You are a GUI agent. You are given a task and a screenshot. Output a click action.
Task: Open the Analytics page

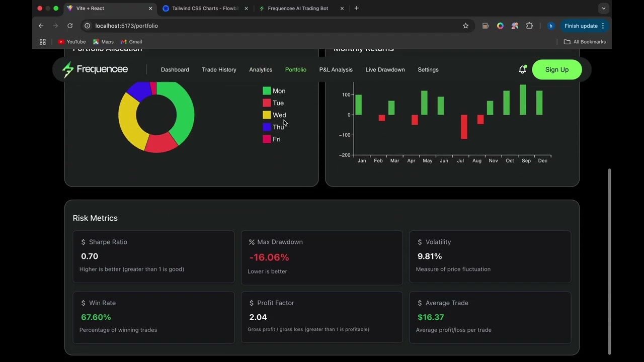point(261,69)
